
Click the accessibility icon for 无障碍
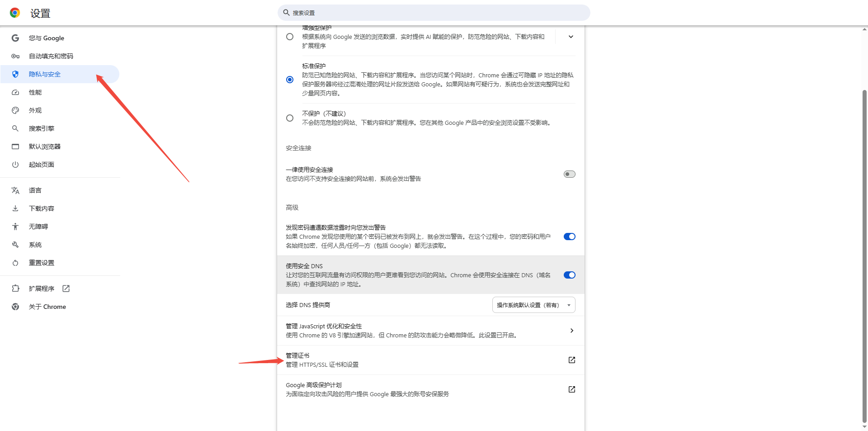point(15,227)
